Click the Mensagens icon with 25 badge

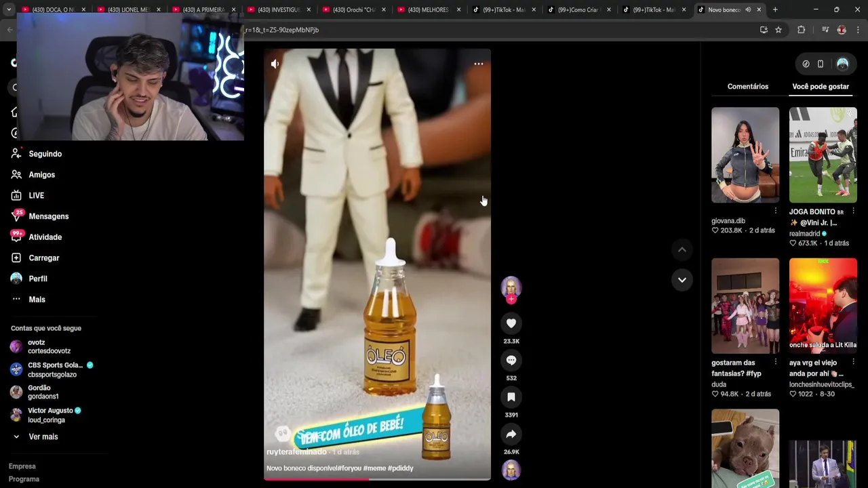point(16,216)
